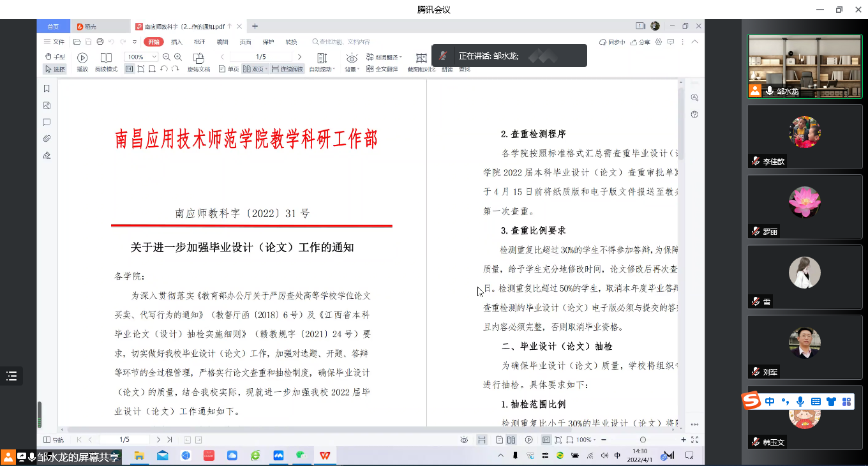Switch to 单页 single page view
This screenshot has width=868, height=466.
click(x=229, y=69)
